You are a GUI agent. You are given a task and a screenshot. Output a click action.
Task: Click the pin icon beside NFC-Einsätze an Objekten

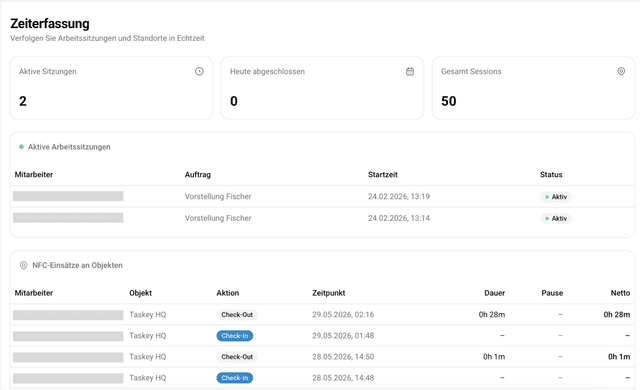(24, 265)
